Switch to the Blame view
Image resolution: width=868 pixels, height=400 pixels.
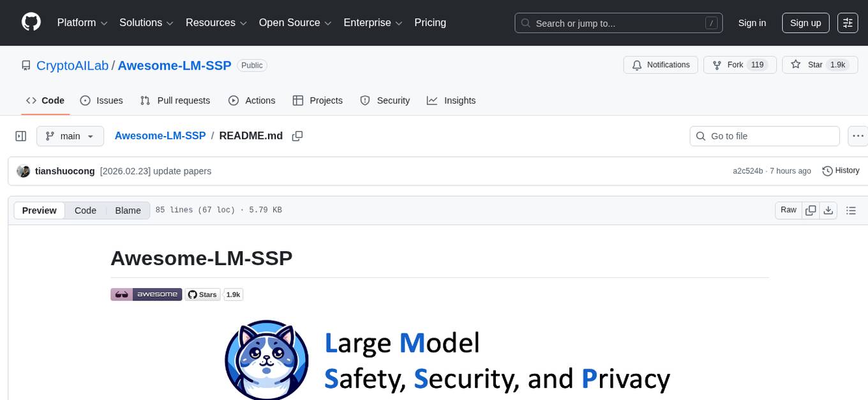click(x=128, y=210)
